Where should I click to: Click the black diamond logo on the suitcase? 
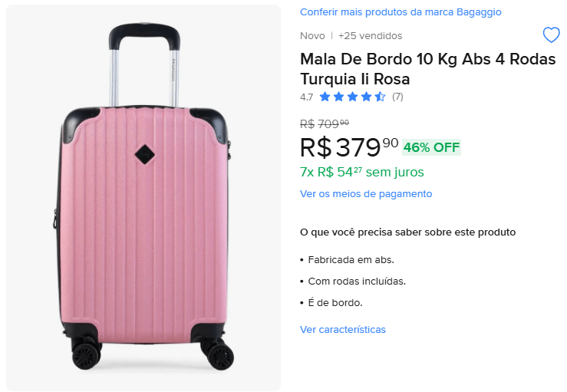click(144, 154)
